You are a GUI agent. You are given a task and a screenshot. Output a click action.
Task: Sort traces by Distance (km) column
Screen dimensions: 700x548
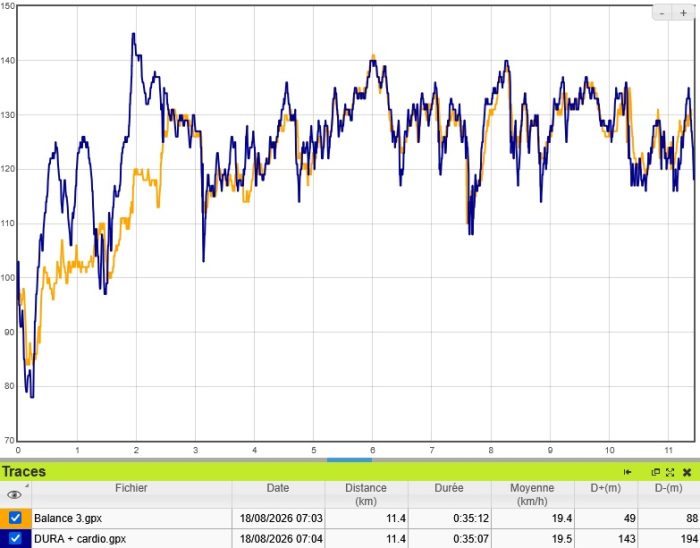pyautogui.click(x=366, y=494)
